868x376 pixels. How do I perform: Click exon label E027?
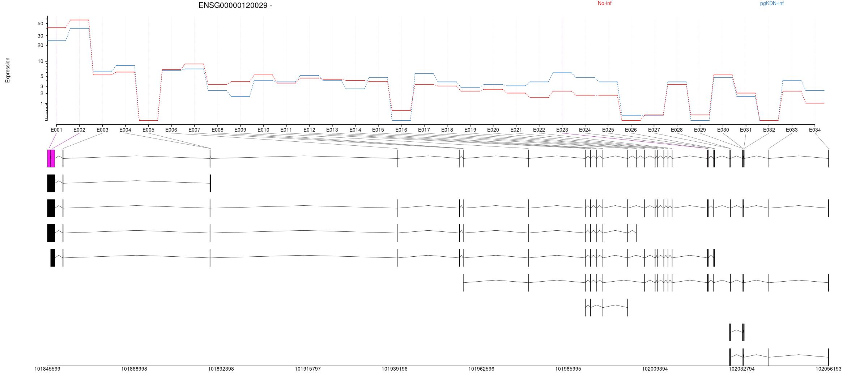click(x=654, y=130)
